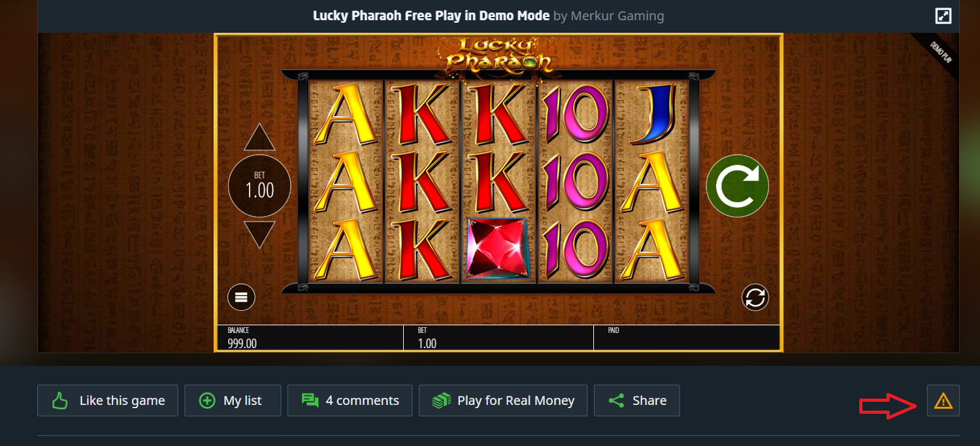This screenshot has width=980, height=446.
Task: Click the BET 1.00 circle display
Action: [259, 186]
